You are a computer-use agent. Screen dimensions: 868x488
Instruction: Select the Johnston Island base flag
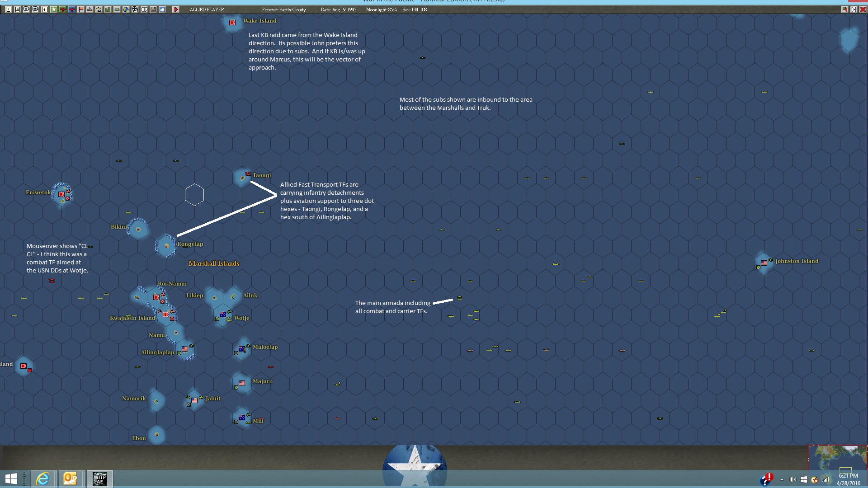[x=764, y=263]
